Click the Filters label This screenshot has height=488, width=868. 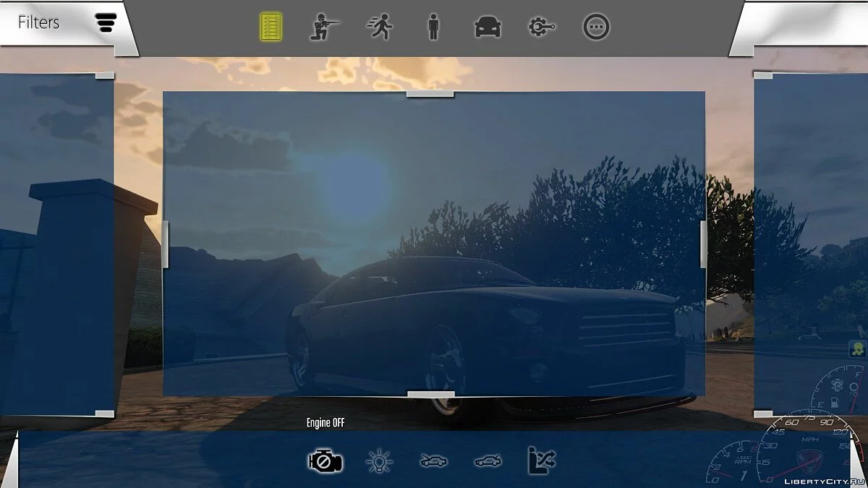tap(38, 22)
